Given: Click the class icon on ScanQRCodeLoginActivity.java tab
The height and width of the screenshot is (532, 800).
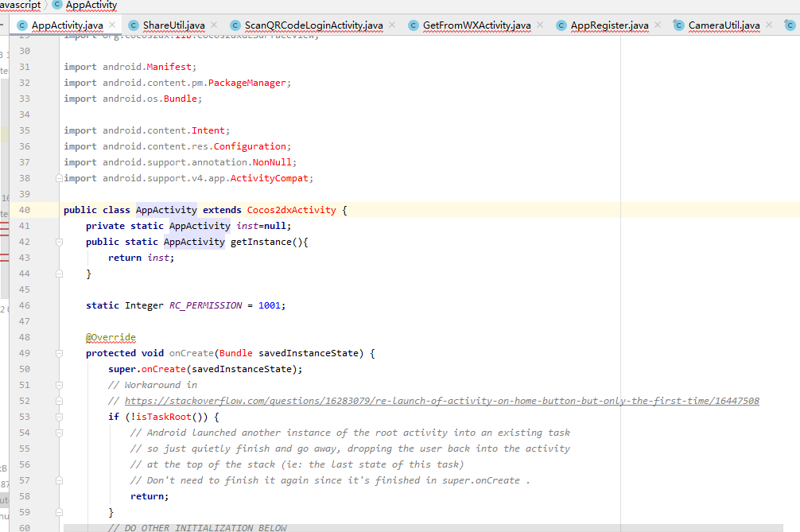Looking at the screenshot, I should (235, 25).
